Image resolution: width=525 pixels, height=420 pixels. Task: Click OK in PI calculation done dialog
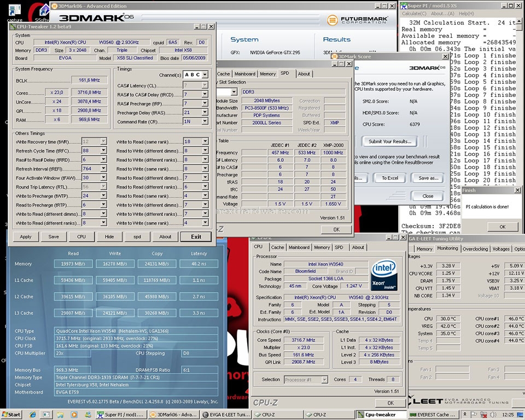click(502, 227)
